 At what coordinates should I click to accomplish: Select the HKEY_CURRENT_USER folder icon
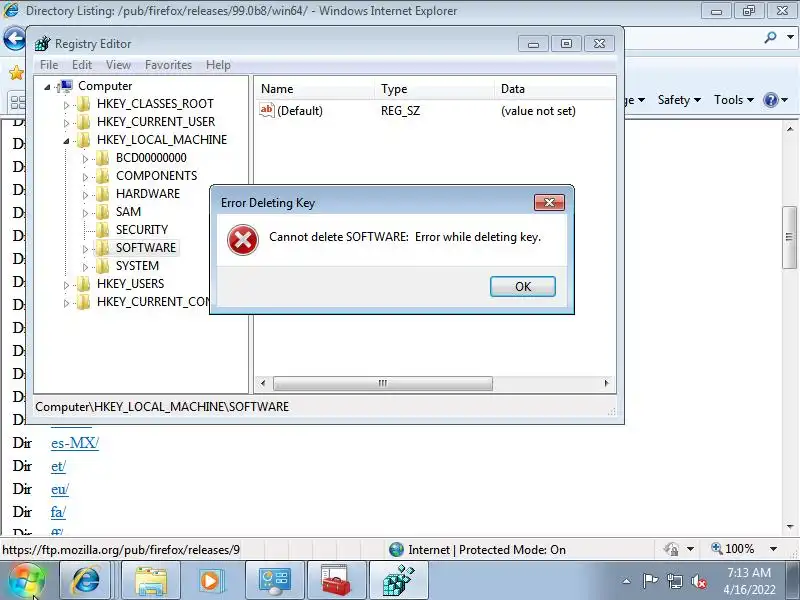[x=84, y=122]
